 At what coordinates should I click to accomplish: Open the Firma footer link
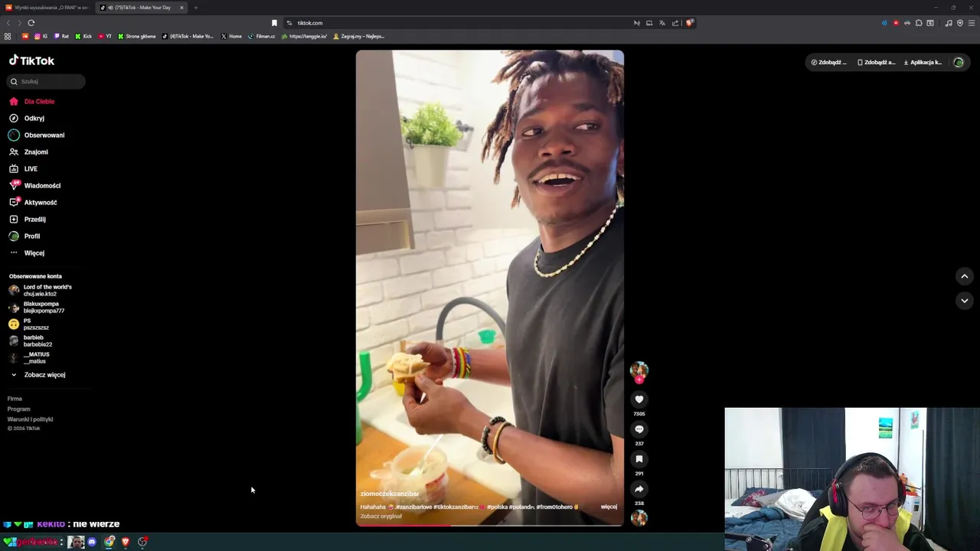[15, 399]
